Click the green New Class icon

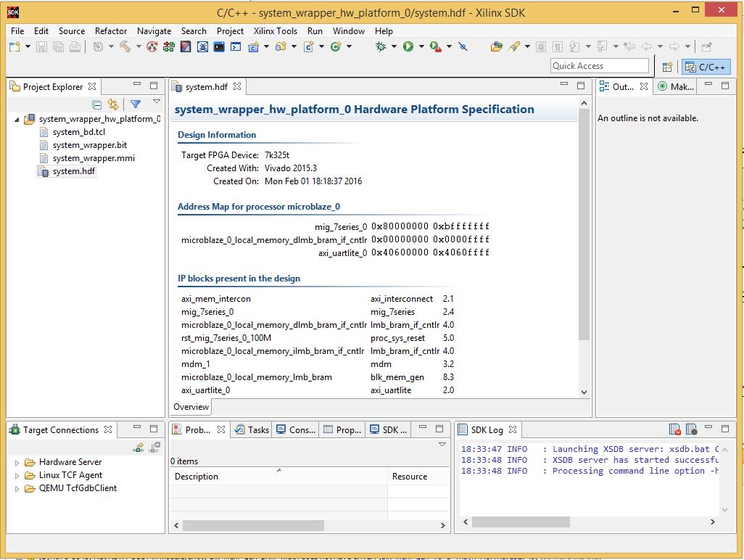coord(336,46)
